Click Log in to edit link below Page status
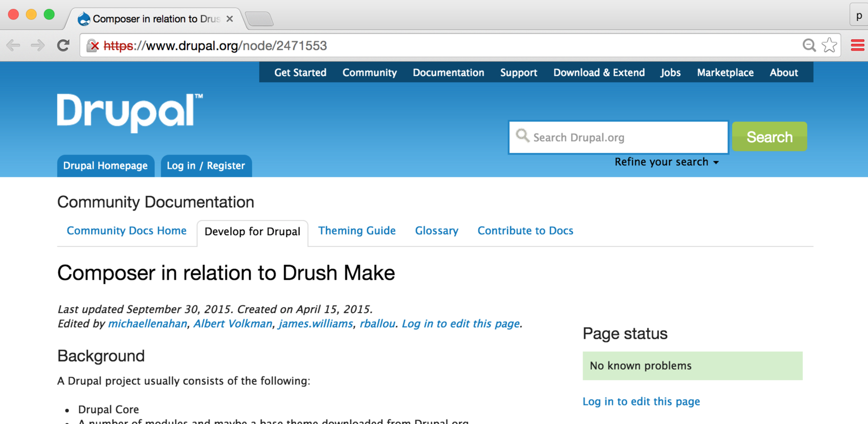The image size is (868, 424). coord(641,401)
